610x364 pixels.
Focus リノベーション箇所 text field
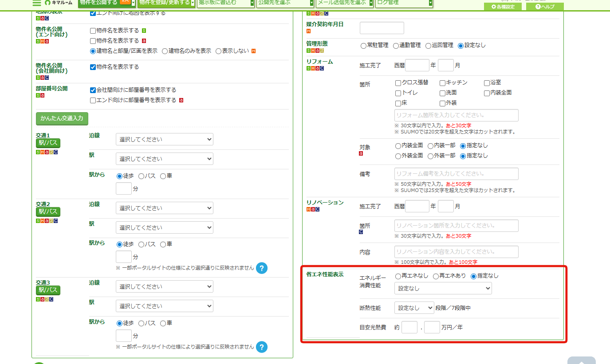coord(457,226)
